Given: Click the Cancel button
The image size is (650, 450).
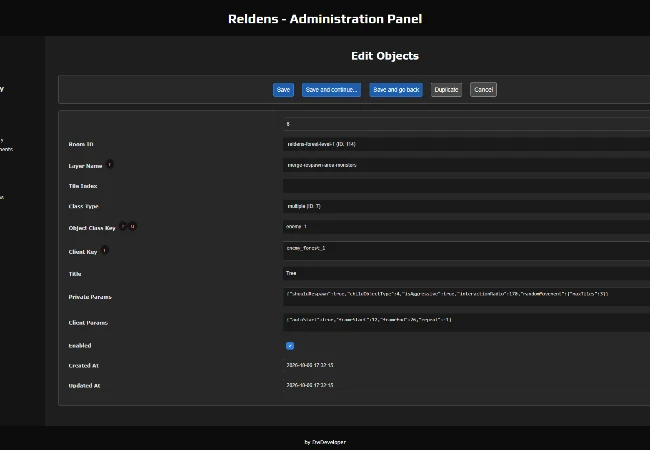Looking at the screenshot, I should tap(483, 90).
